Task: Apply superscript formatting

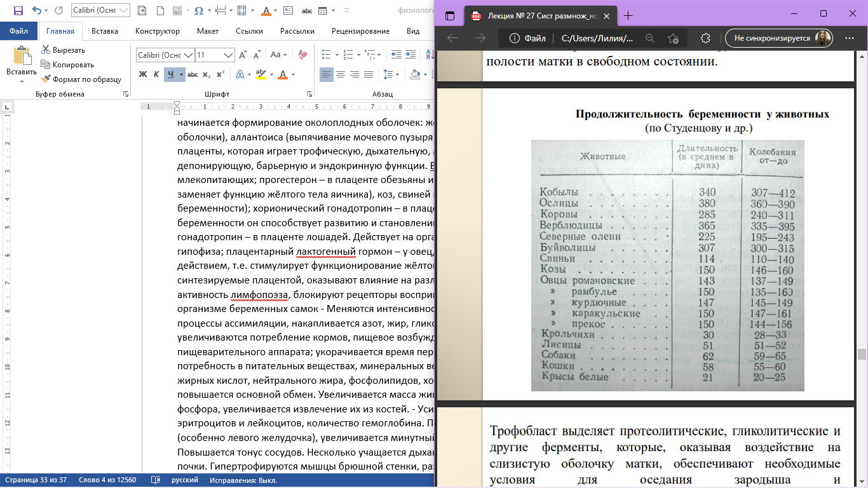Action: pyautogui.click(x=220, y=74)
